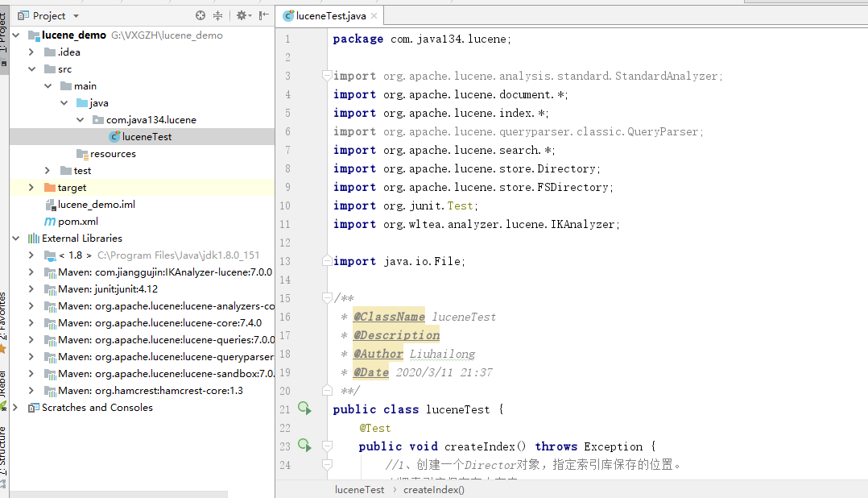Fold the createIndex method at line 23
This screenshot has width=868, height=498.
point(327,446)
